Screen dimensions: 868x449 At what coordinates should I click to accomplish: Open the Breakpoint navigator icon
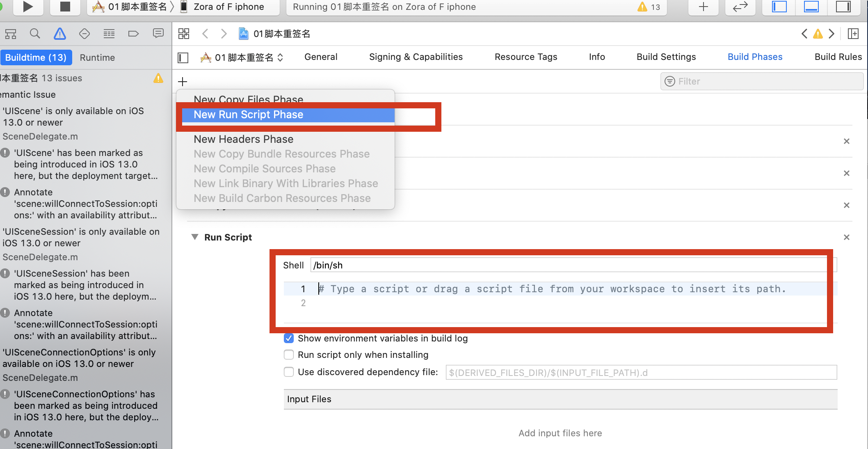(x=133, y=34)
